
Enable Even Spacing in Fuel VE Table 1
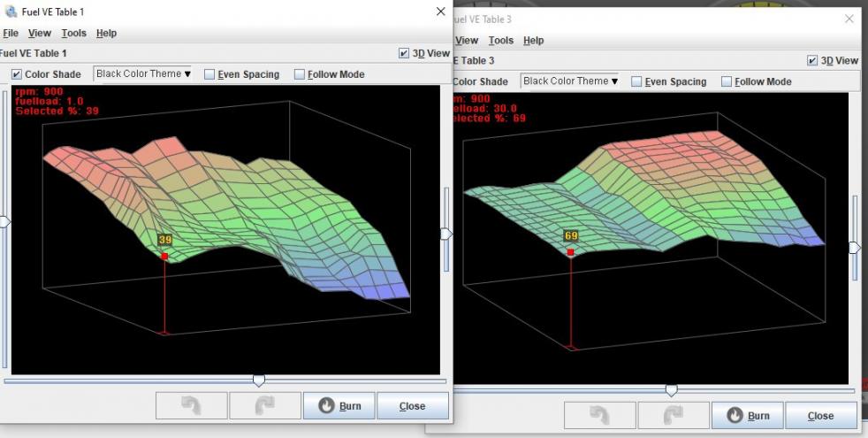click(210, 74)
